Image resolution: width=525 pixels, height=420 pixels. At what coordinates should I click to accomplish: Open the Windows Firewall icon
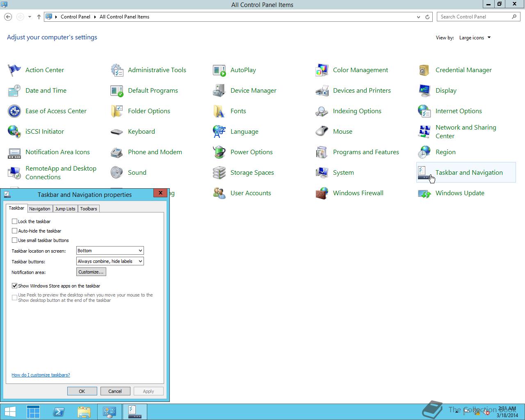coord(322,193)
